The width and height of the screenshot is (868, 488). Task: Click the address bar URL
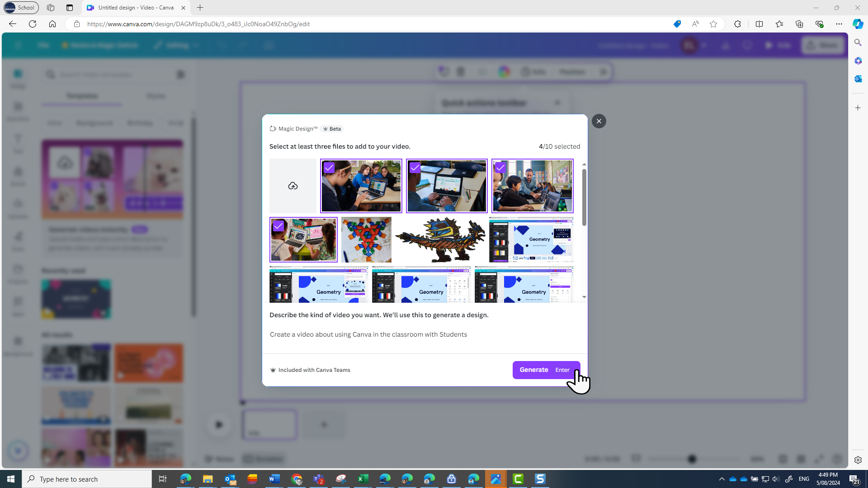[x=198, y=24]
